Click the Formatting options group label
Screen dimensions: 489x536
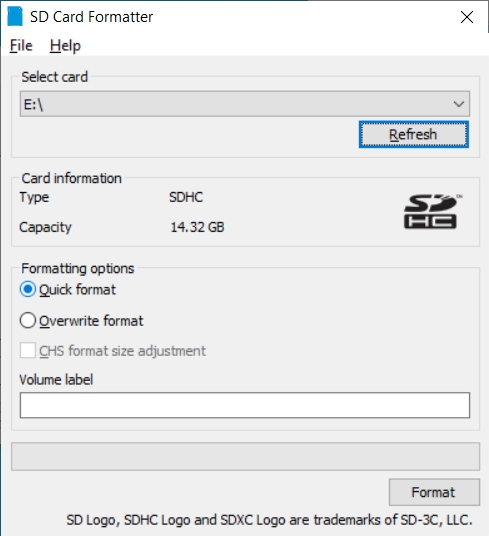(x=78, y=269)
